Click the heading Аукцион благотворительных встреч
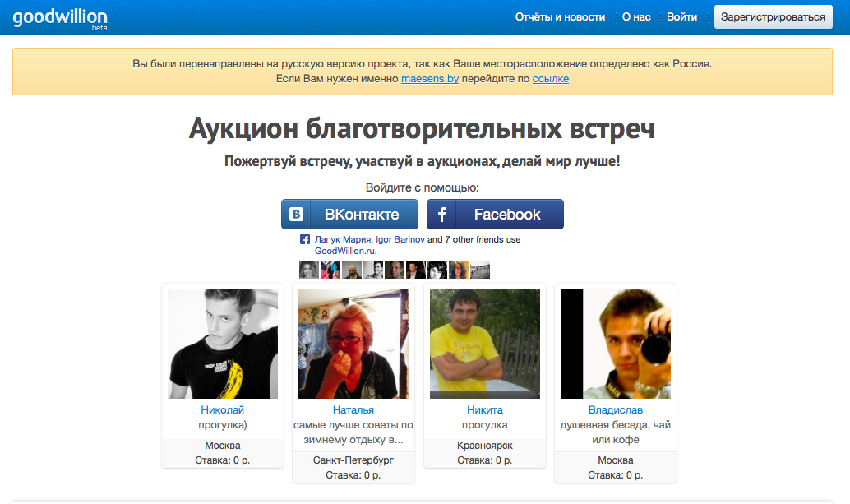The width and height of the screenshot is (850, 504). [422, 129]
